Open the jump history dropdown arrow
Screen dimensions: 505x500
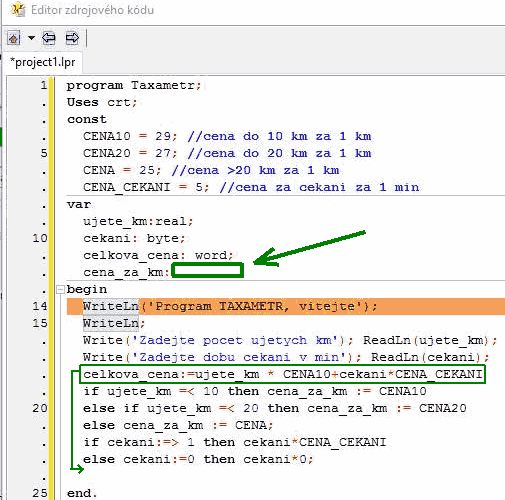click(31, 38)
